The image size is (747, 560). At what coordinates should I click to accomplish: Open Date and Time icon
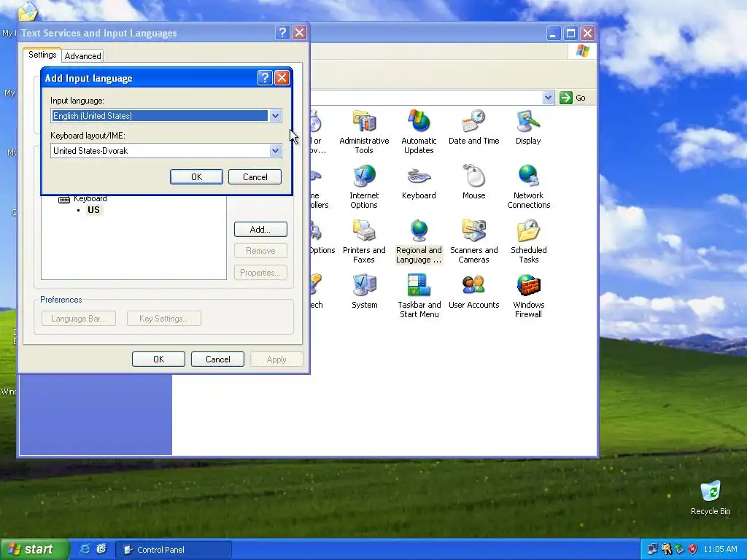click(473, 127)
